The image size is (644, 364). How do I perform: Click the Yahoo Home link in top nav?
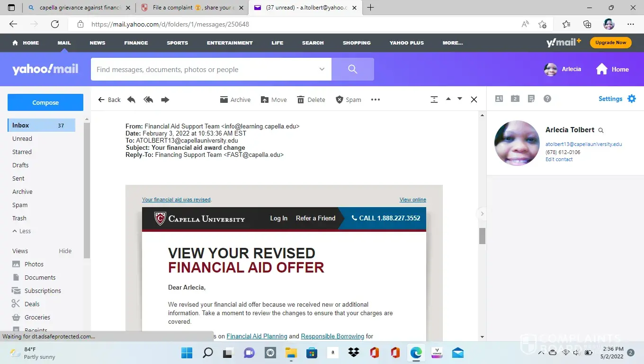pos(26,43)
